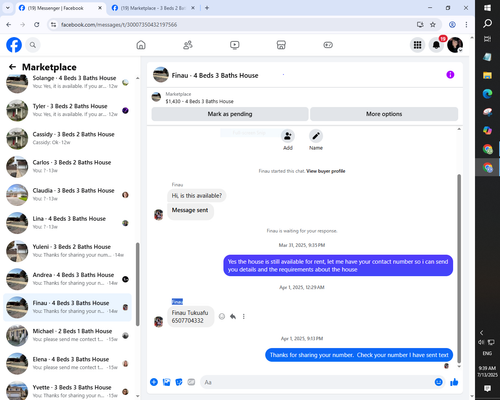This screenshot has width=500, height=400.
Task: Switch to the Messenger | Facebook browser tab
Action: tap(60, 8)
